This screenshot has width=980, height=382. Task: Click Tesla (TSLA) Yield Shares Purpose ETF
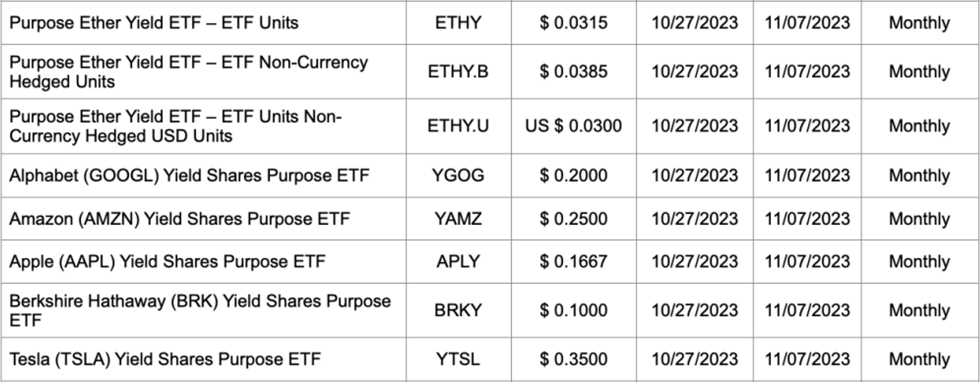[165, 359]
